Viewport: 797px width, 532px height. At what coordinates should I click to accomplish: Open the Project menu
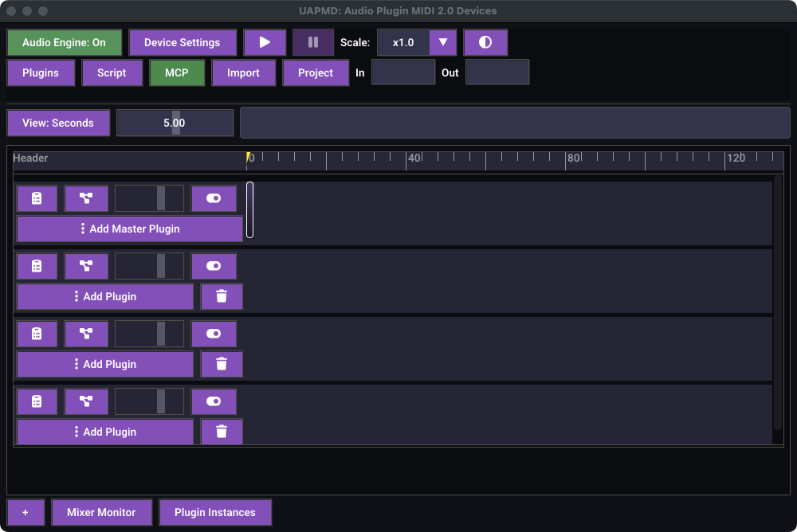(316, 72)
